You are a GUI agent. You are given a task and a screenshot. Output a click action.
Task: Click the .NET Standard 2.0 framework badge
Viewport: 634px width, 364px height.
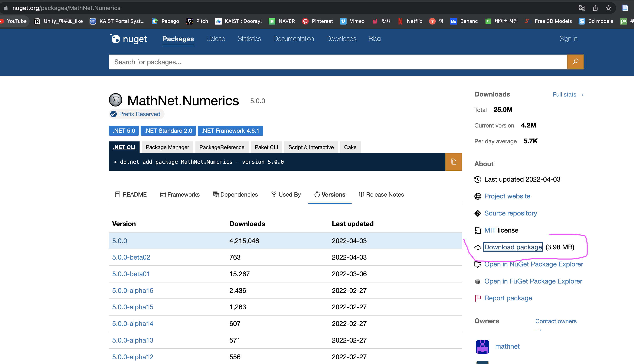click(168, 131)
